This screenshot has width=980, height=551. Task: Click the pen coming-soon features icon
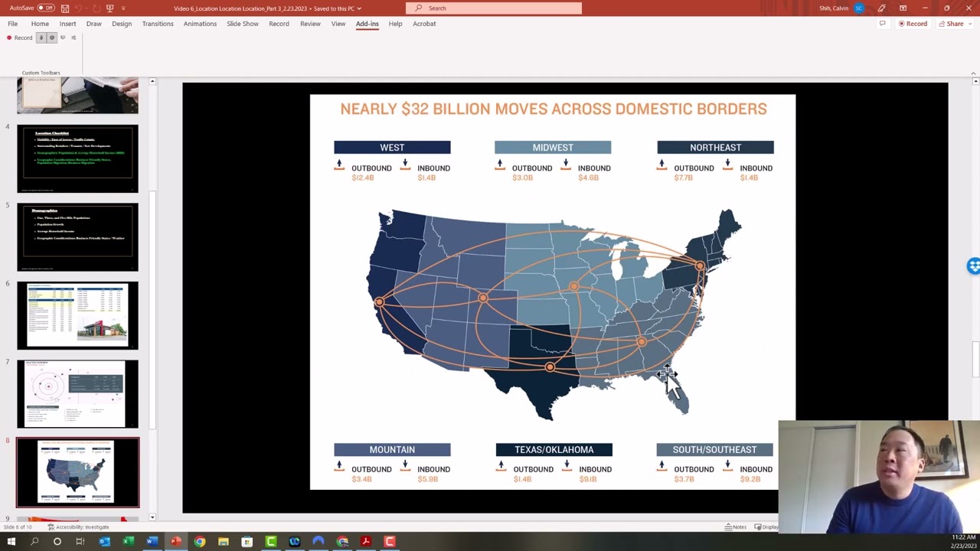(x=882, y=8)
